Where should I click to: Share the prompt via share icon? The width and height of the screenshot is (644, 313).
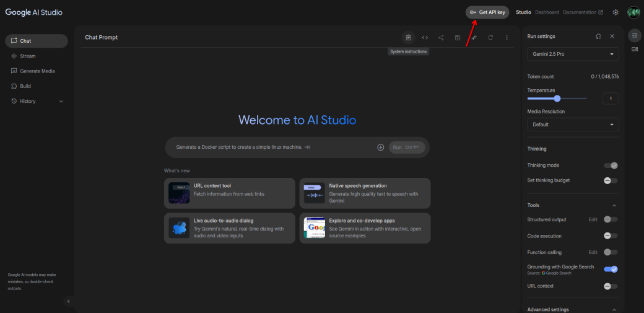point(441,37)
